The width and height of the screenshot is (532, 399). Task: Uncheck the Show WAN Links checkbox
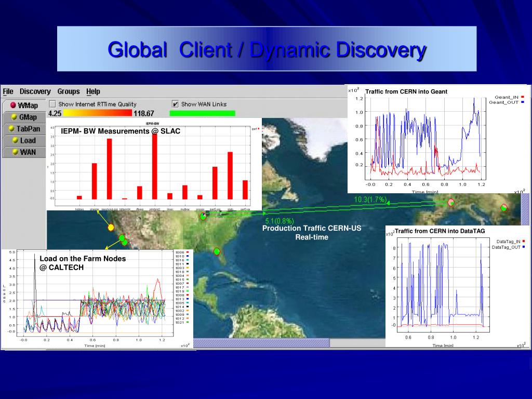(175, 104)
